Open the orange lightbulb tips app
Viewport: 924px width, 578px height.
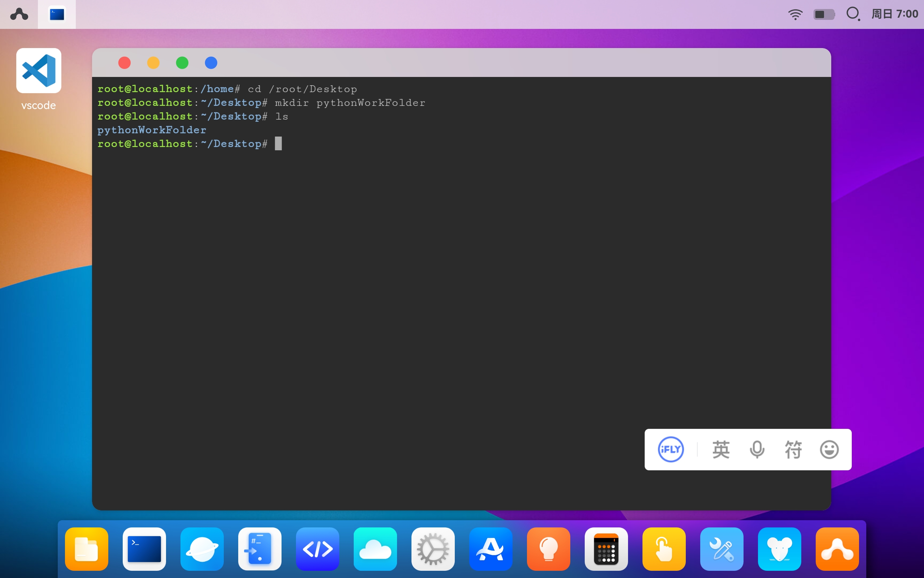click(549, 549)
